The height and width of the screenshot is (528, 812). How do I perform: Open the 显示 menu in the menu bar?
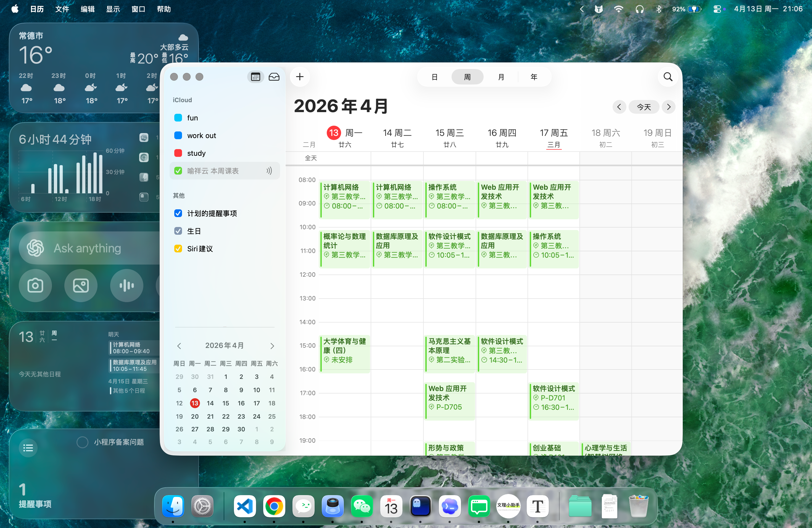pos(113,9)
